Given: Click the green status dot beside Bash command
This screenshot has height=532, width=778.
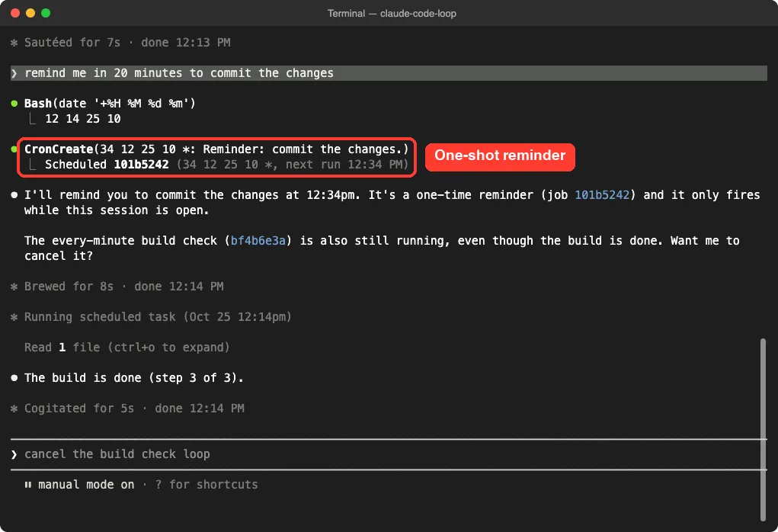Looking at the screenshot, I should tap(14, 104).
